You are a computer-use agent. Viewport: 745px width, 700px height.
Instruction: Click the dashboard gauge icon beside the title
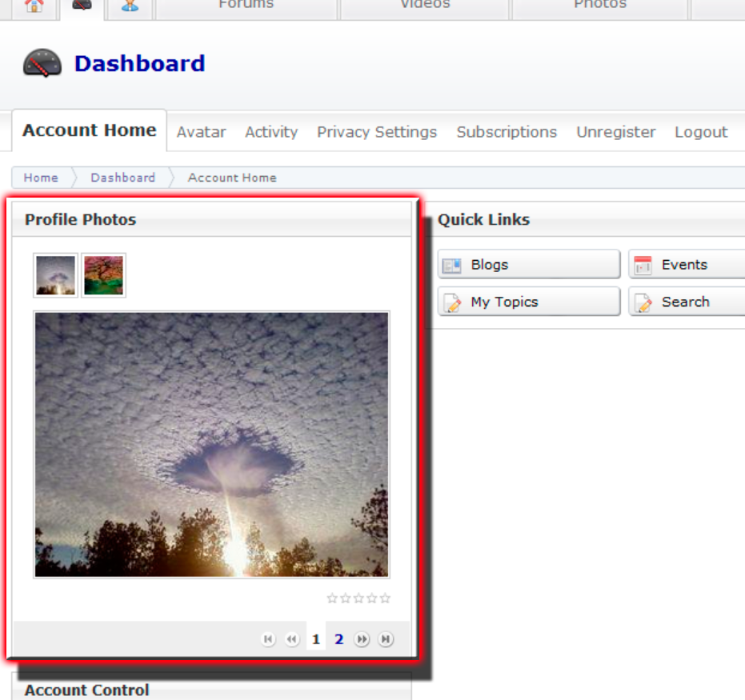coord(42,63)
